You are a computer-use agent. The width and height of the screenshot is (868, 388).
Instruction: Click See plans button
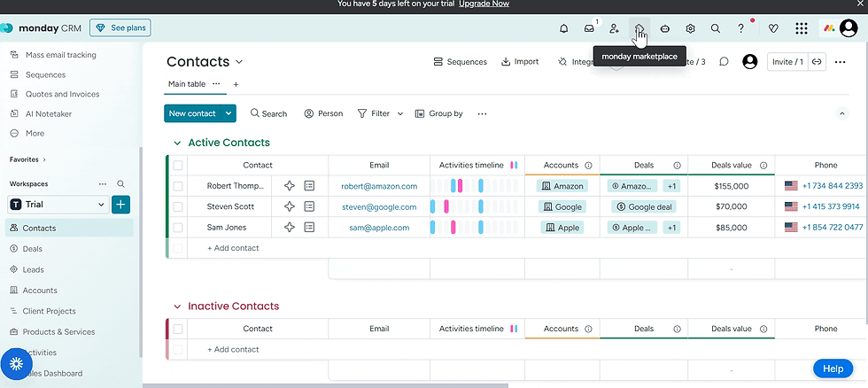[120, 27]
